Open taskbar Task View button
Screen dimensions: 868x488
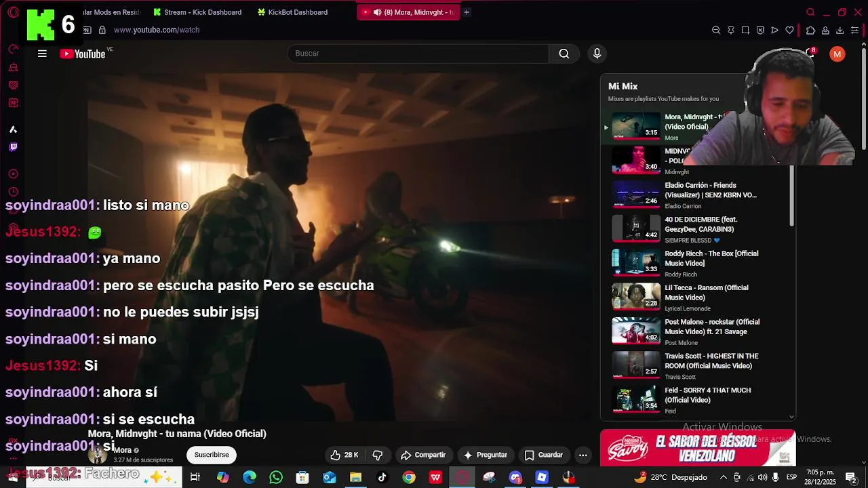pyautogui.click(x=195, y=478)
